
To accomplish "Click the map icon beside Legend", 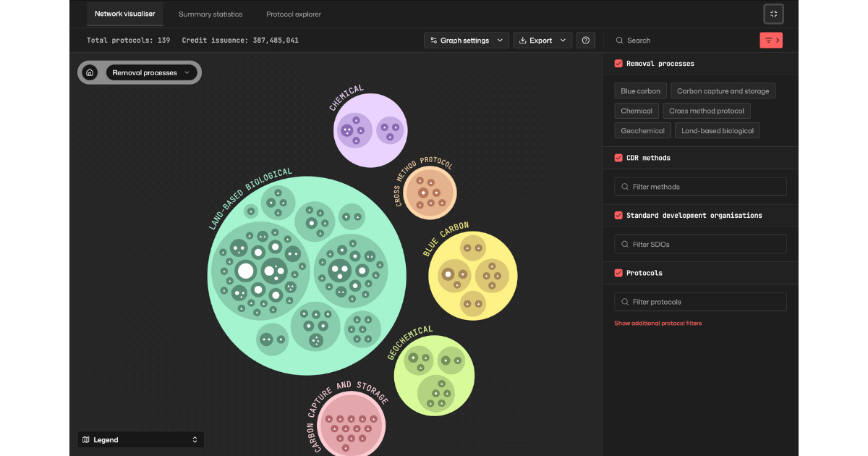I will 86,439.
